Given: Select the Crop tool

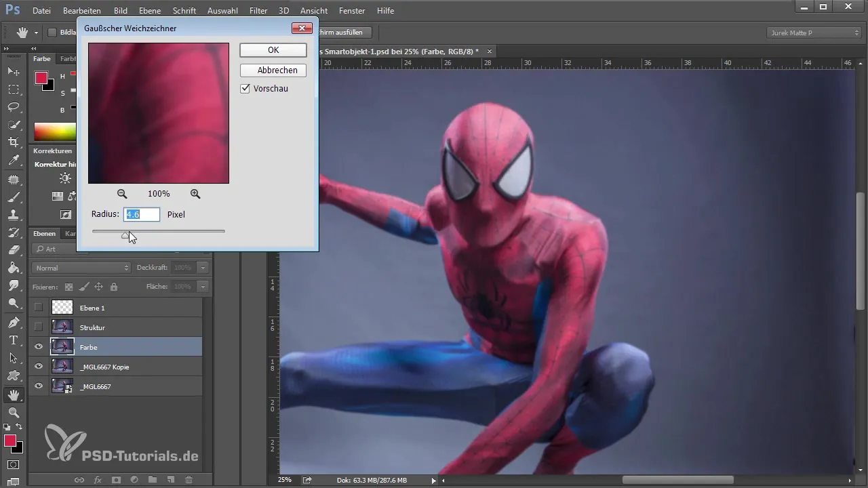Looking at the screenshot, I should pyautogui.click(x=13, y=142).
